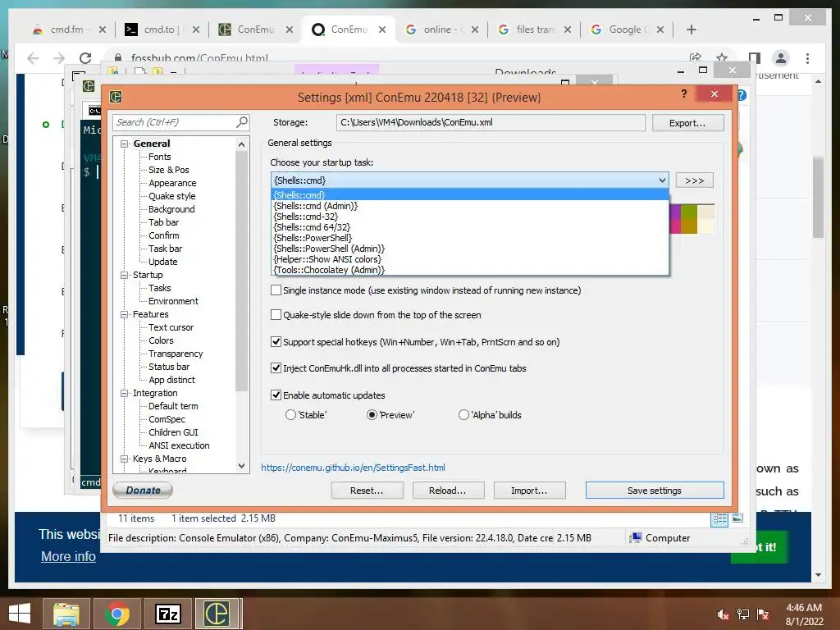The image size is (840, 630).
Task: Collapse the Features tree node
Action: (125, 314)
